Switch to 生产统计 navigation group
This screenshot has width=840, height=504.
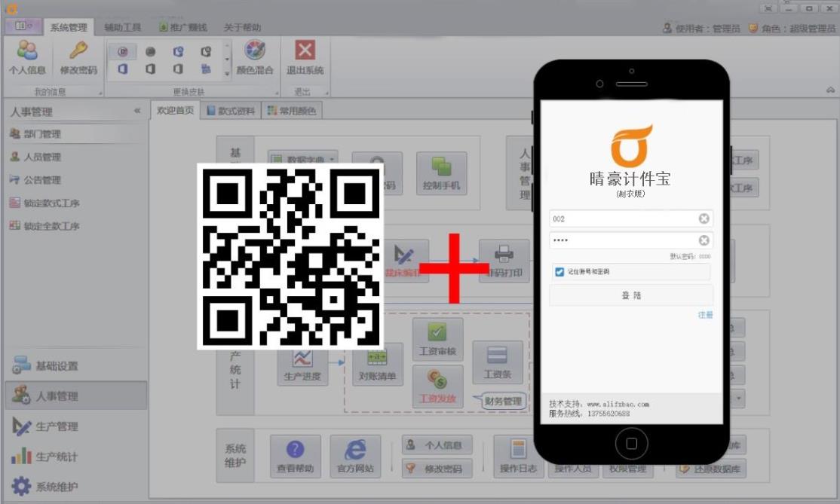[76, 457]
